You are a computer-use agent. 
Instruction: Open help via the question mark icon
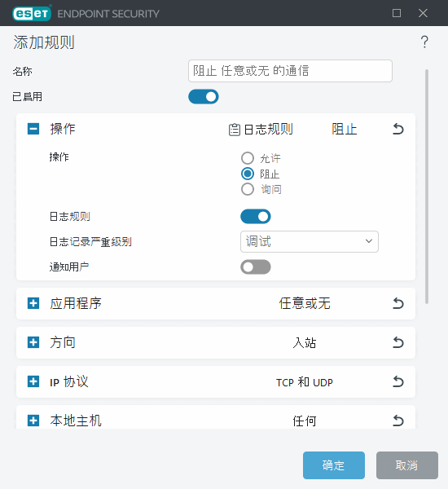coord(424,42)
